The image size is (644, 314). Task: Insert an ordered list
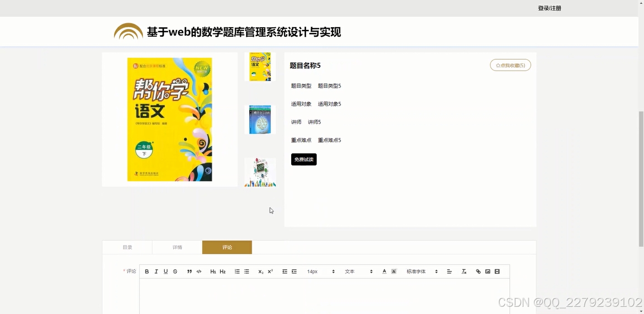point(237,271)
